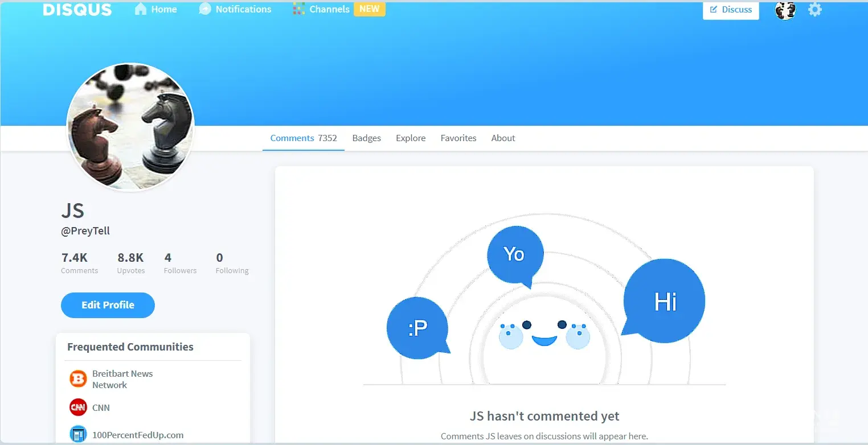868x445 pixels.
Task: Open the CNN community link
Action: [x=101, y=407]
